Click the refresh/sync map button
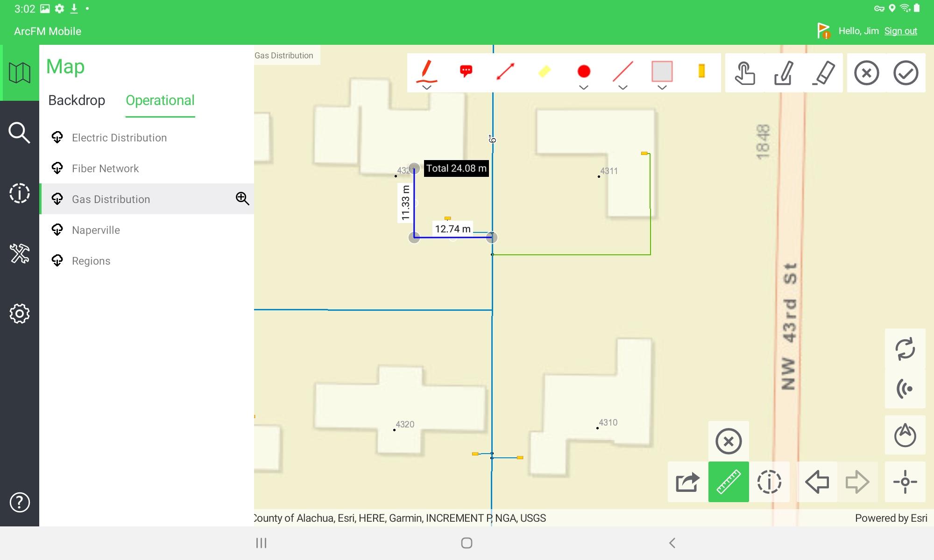 coord(905,349)
